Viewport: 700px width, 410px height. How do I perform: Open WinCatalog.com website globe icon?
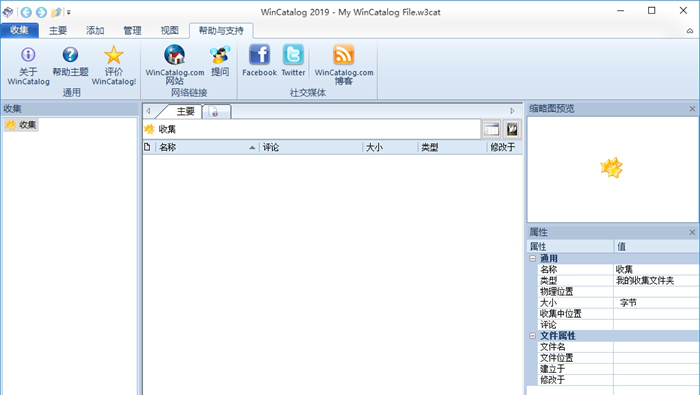[175, 55]
